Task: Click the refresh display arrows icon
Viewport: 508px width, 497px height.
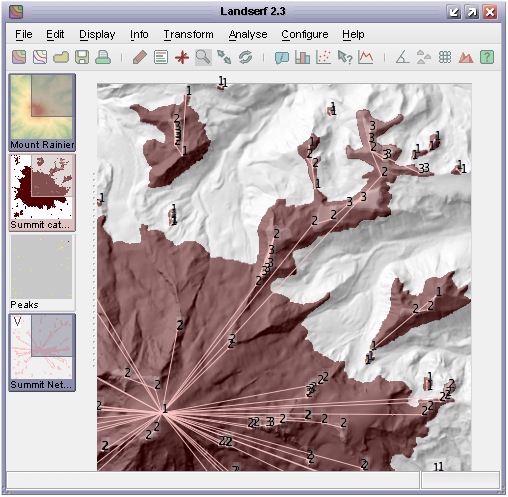Action: click(x=245, y=57)
